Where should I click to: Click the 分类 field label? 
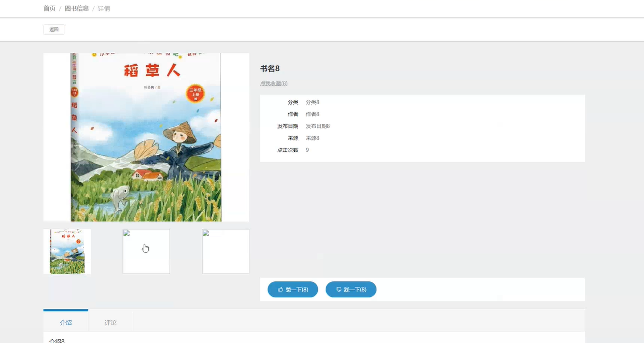(x=293, y=102)
